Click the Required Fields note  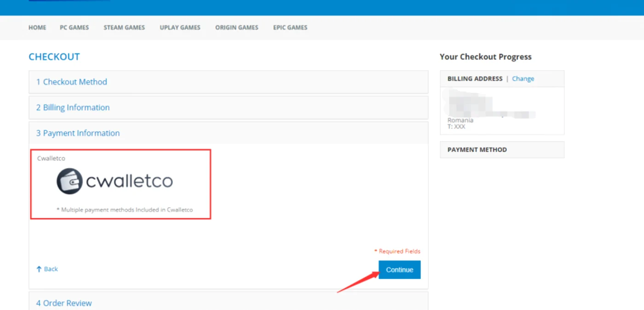tap(397, 251)
